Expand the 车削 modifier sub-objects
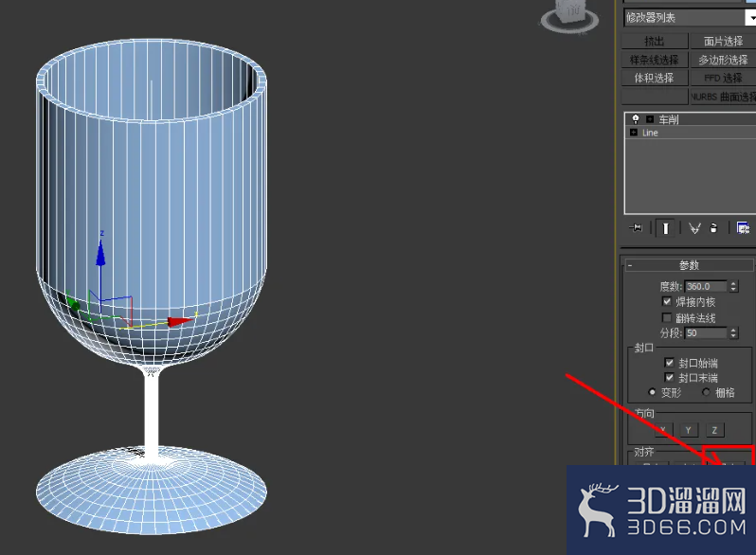This screenshot has height=555, width=756. click(x=650, y=119)
